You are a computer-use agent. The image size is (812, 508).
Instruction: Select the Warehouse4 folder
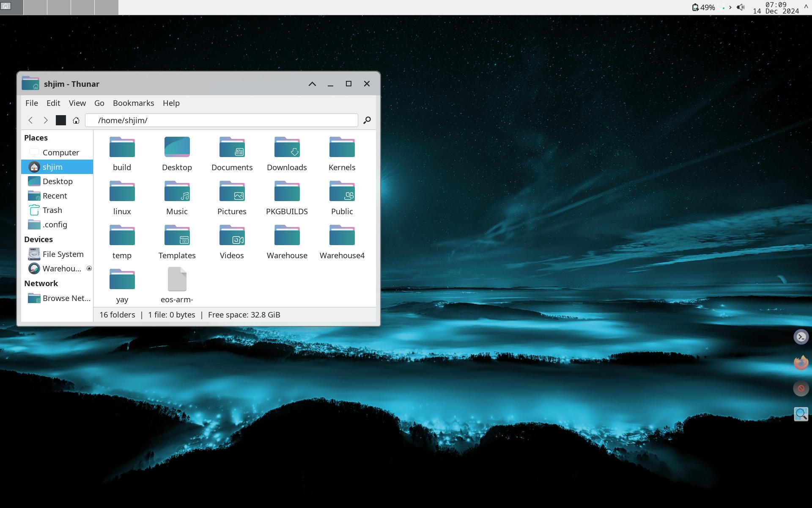[x=342, y=242]
